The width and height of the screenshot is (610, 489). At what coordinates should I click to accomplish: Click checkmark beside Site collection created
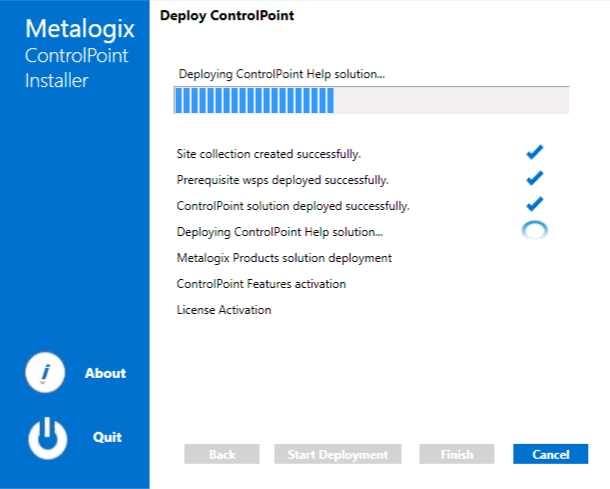click(534, 152)
